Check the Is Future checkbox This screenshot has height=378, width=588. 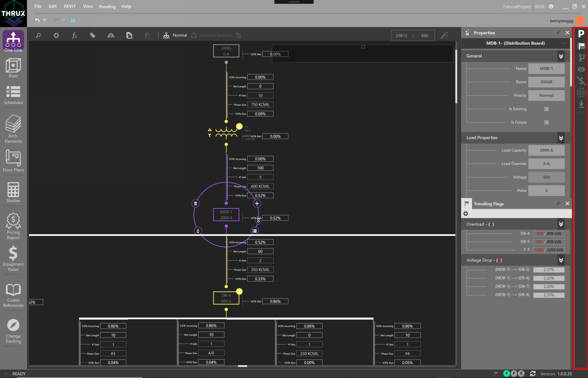546,122
